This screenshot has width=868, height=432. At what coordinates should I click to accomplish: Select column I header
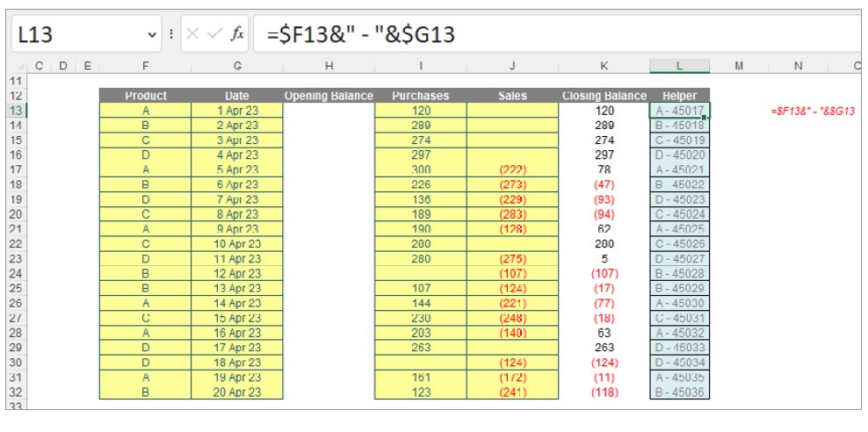(421, 66)
